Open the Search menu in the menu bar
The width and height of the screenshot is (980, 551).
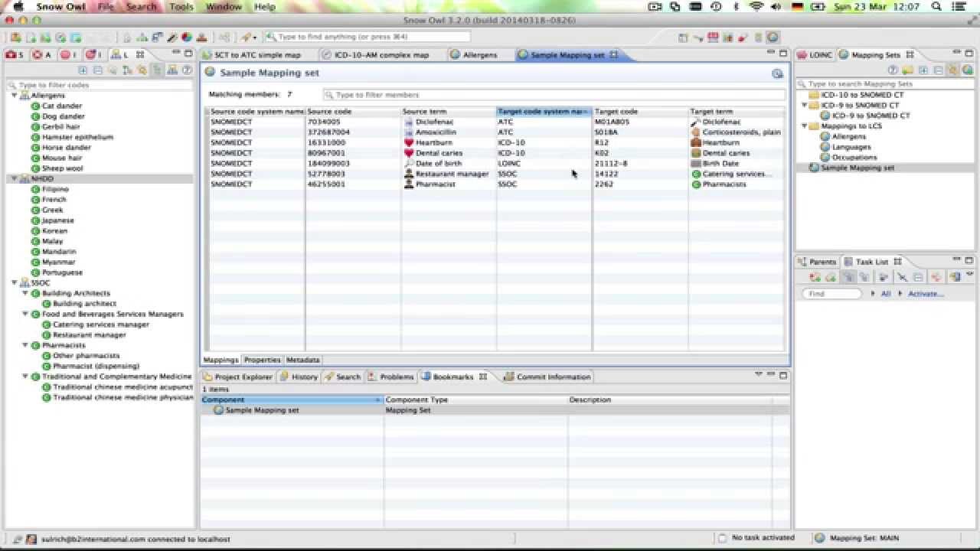click(142, 6)
